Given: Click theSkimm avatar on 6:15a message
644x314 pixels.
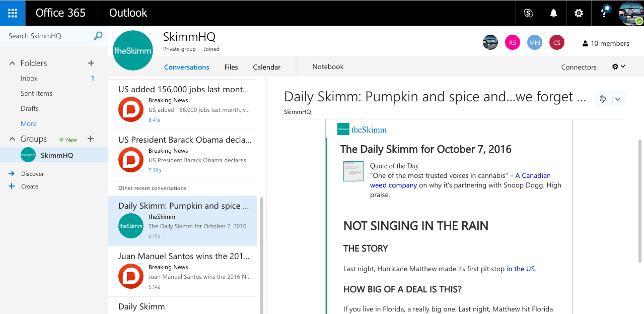Looking at the screenshot, I should pos(131,226).
